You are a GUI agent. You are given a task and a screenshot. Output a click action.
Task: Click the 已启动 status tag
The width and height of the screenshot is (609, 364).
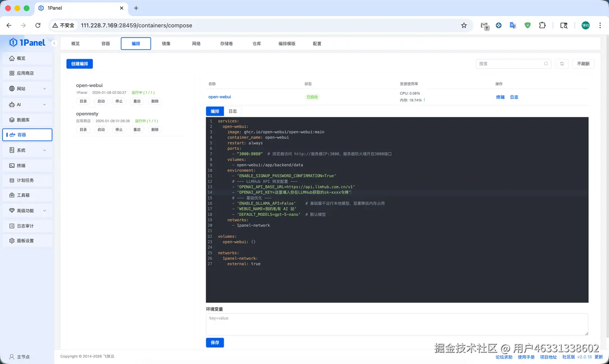pyautogui.click(x=312, y=97)
